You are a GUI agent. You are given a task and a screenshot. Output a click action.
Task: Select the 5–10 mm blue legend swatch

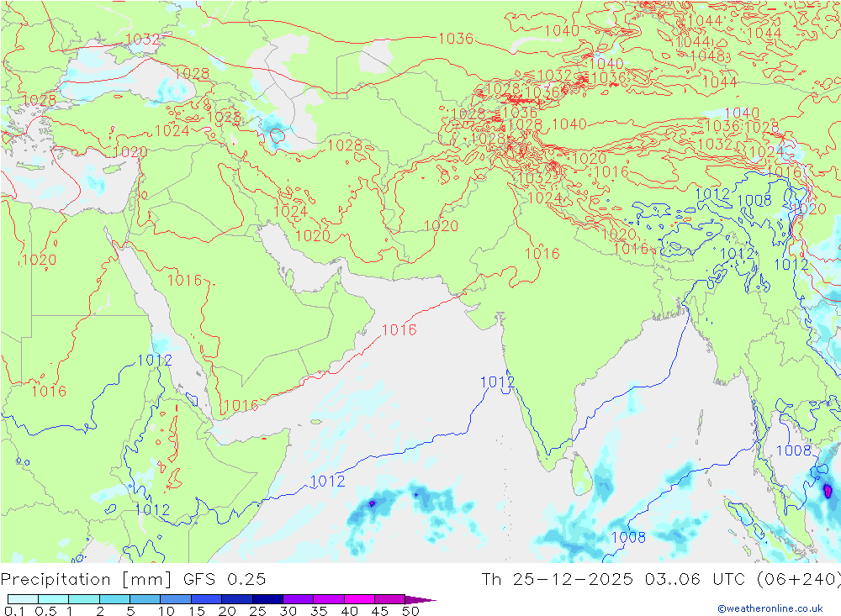tap(145, 599)
